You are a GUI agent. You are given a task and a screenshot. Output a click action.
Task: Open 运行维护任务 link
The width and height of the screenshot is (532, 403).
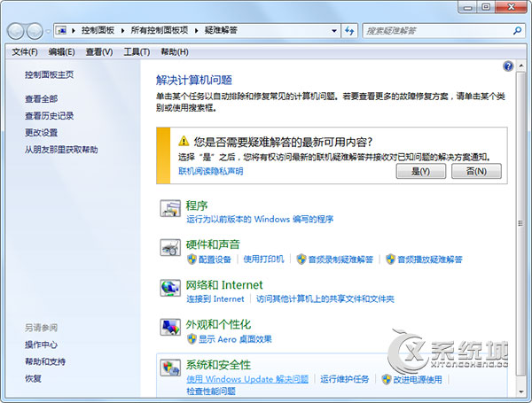tap(344, 379)
